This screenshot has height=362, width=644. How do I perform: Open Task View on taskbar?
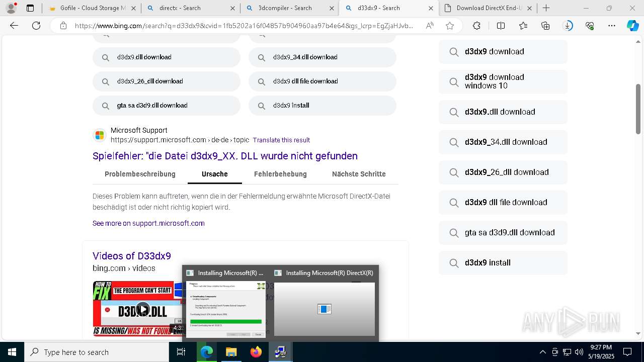181,352
